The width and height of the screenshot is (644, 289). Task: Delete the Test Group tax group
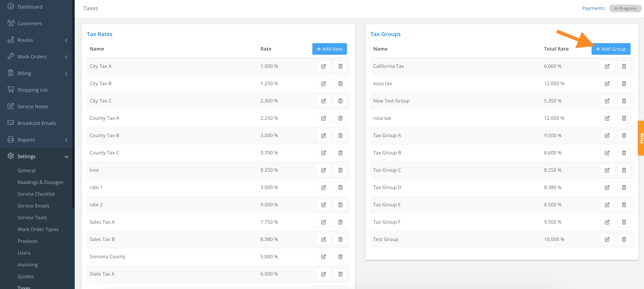624,239
